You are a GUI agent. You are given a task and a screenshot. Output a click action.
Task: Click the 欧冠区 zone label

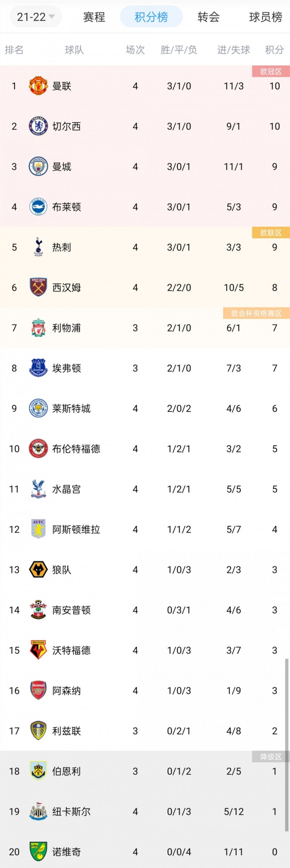click(271, 72)
